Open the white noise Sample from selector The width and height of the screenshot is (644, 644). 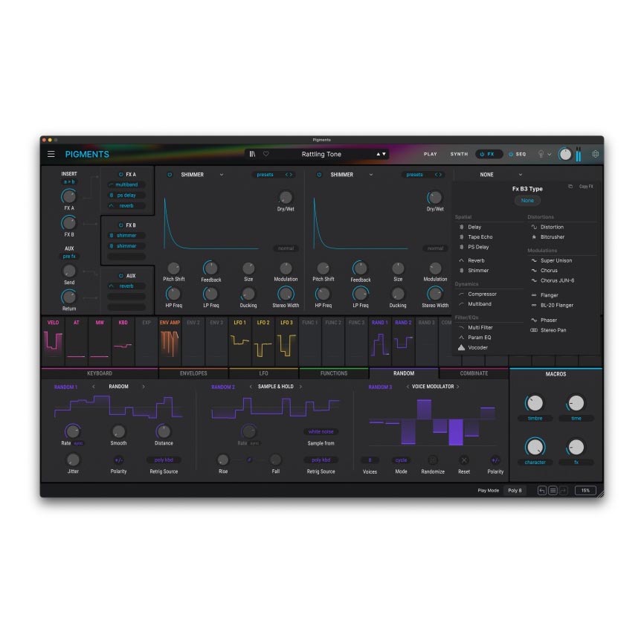[321, 432]
